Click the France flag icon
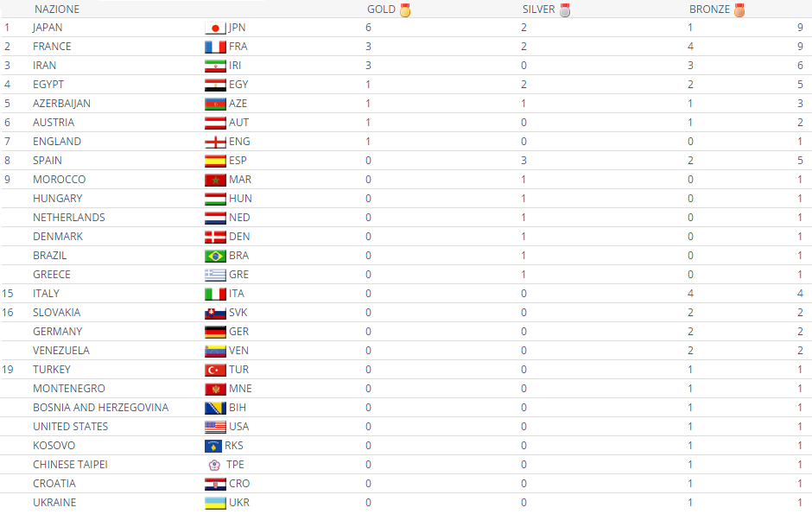Viewport: 812px width, 514px height. coord(215,47)
